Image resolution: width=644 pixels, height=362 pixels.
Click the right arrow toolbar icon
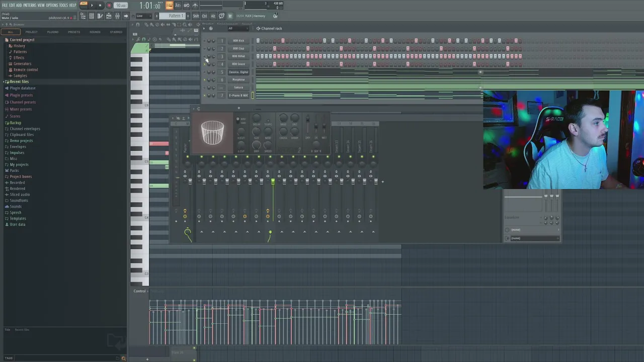pyautogui.click(x=126, y=16)
